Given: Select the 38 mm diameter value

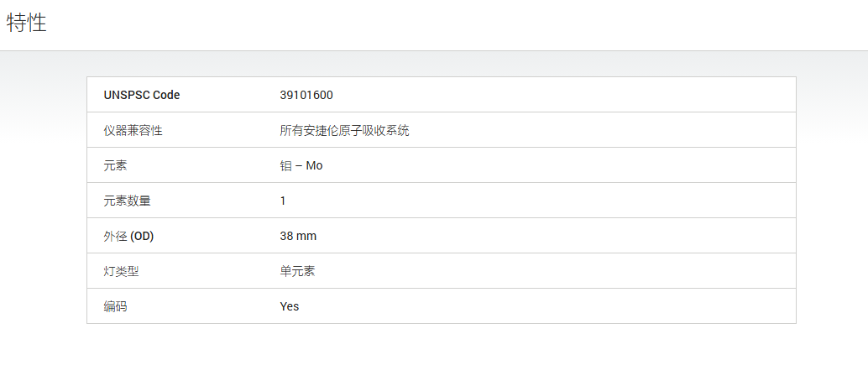Looking at the screenshot, I should (298, 237).
